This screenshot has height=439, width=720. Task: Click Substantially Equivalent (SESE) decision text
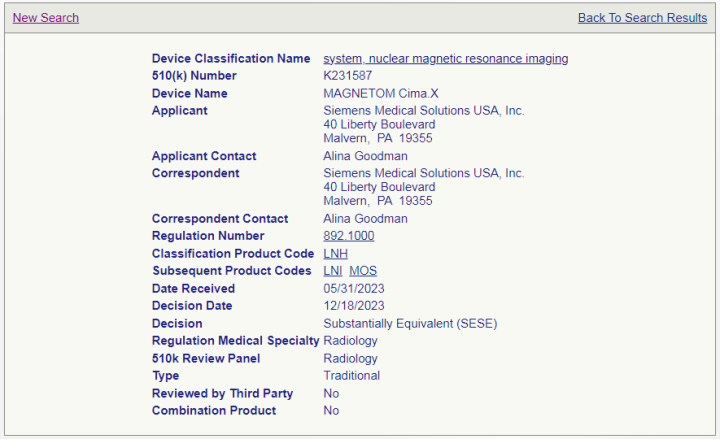click(410, 324)
